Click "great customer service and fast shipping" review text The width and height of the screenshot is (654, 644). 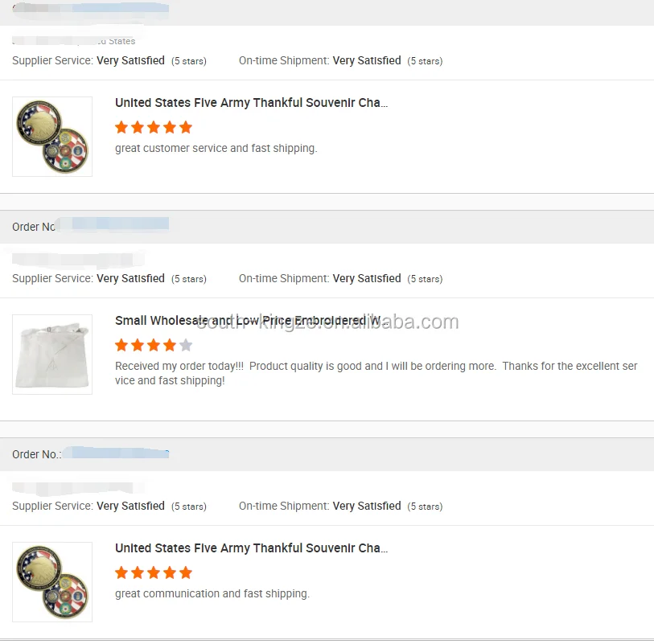(216, 148)
